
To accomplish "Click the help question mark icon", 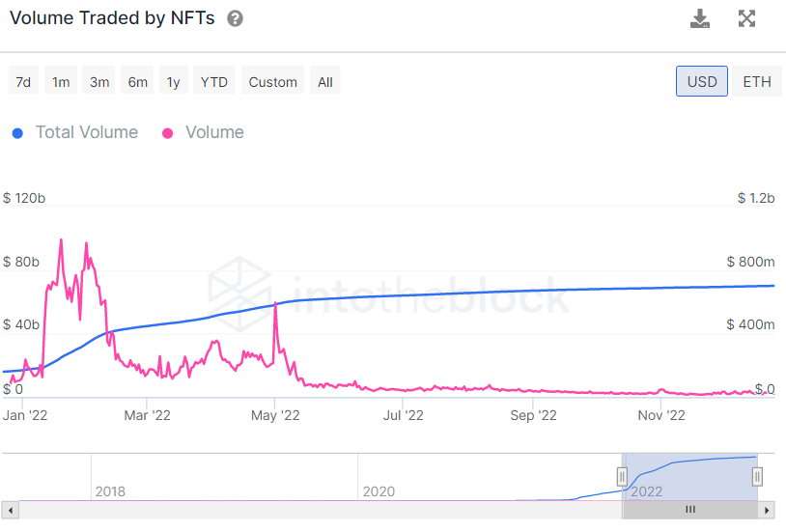I will pos(235,18).
